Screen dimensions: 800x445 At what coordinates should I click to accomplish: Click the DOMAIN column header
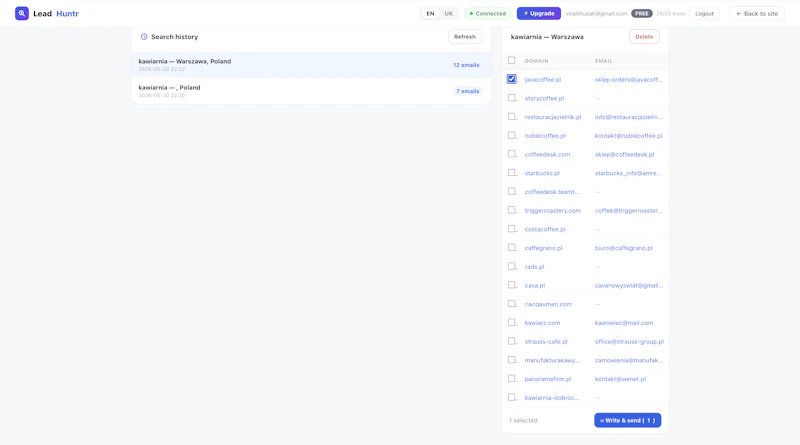536,61
